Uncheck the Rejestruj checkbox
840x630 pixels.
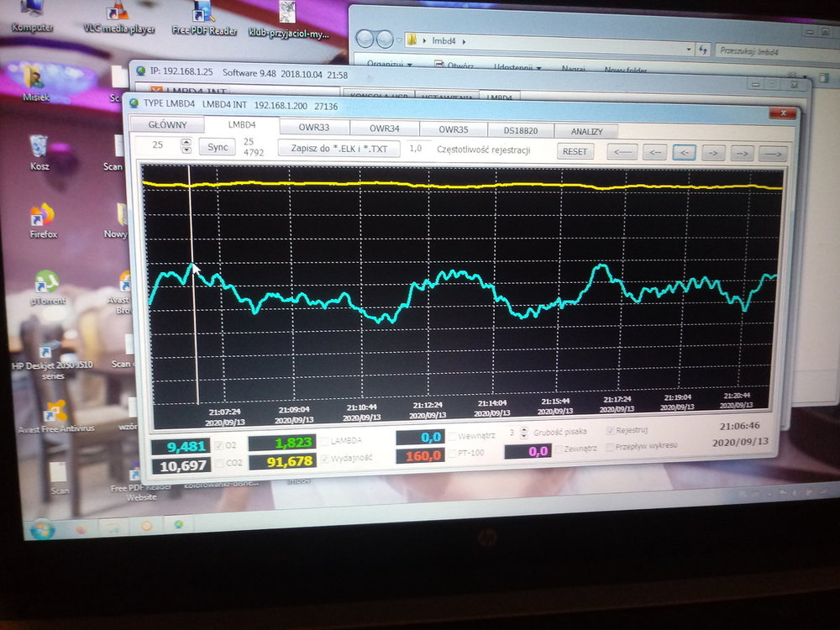click(x=610, y=430)
